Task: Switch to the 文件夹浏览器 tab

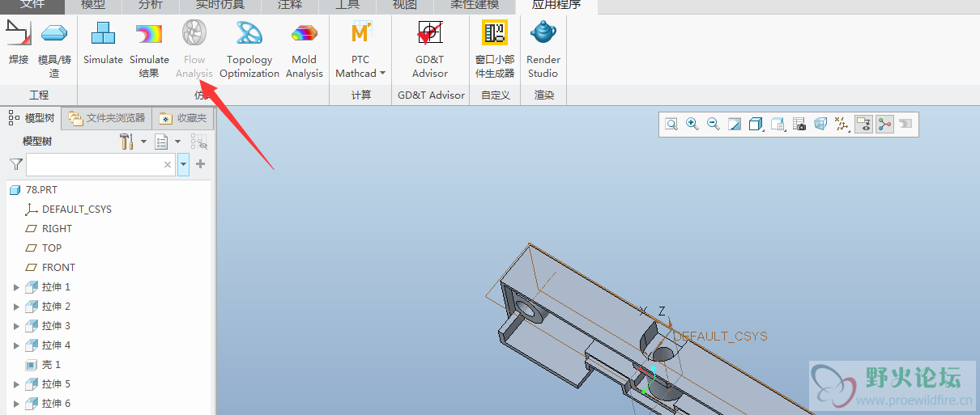Action: click(x=107, y=118)
